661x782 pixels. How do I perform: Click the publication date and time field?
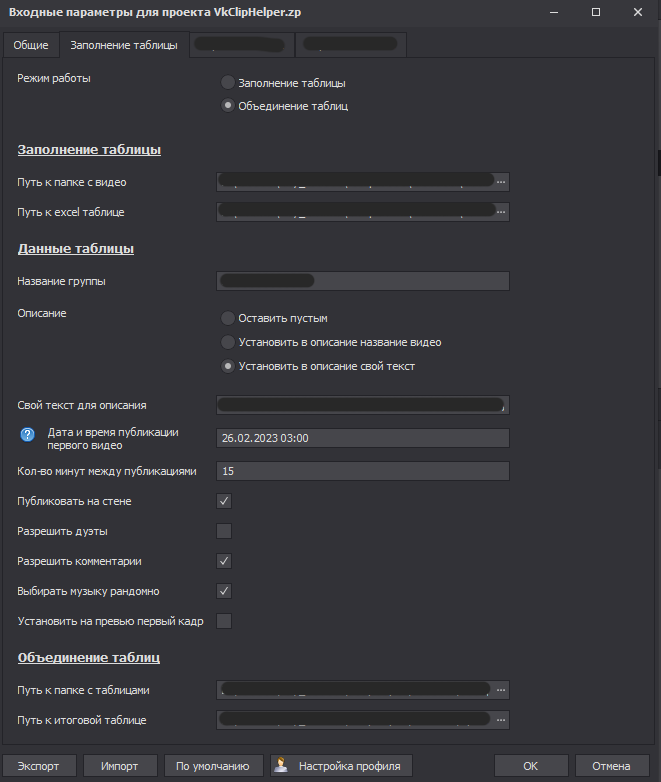coord(362,438)
